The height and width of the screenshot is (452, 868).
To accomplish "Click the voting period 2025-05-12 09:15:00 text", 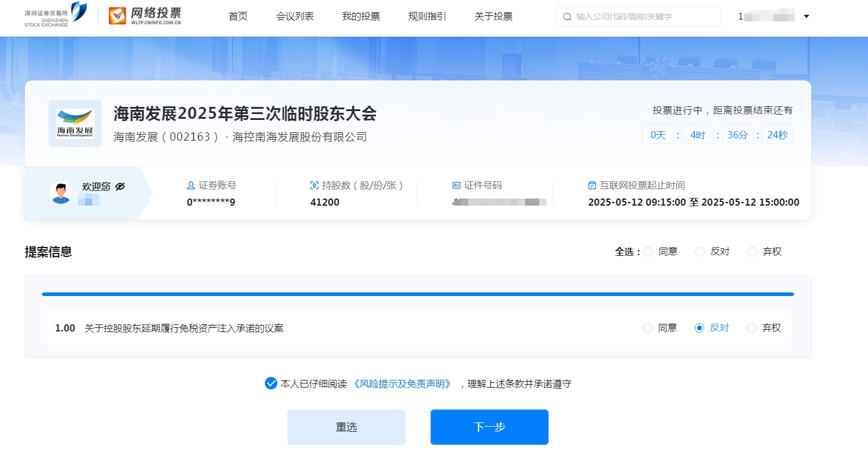I will 637,202.
